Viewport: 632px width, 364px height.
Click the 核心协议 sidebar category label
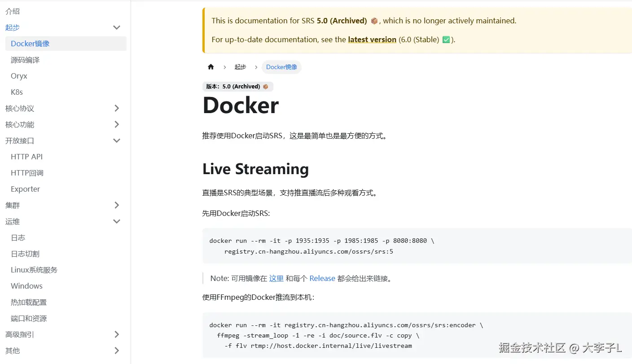[20, 108]
